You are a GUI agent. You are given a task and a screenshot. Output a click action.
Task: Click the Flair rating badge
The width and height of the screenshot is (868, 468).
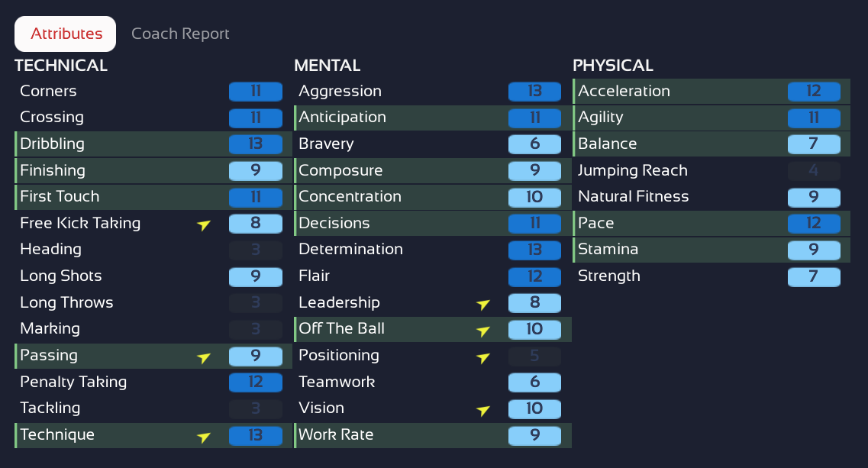[534, 276]
